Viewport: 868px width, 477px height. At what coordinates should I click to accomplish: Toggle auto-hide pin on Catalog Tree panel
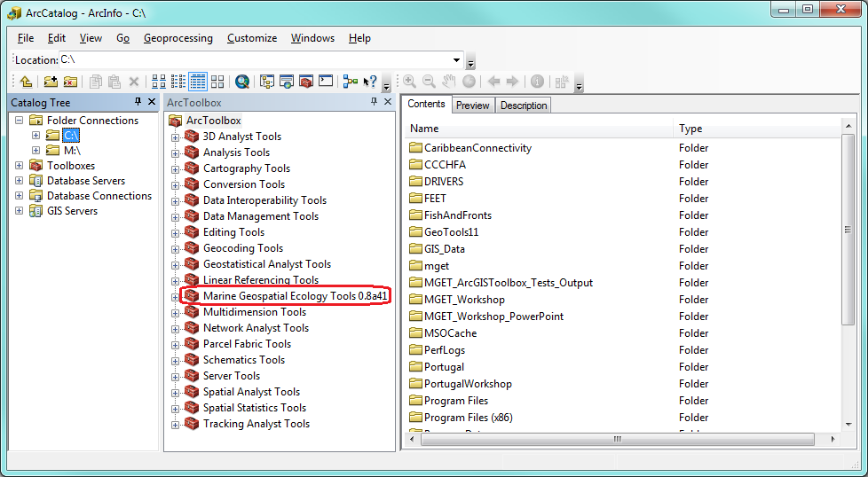[x=138, y=102]
